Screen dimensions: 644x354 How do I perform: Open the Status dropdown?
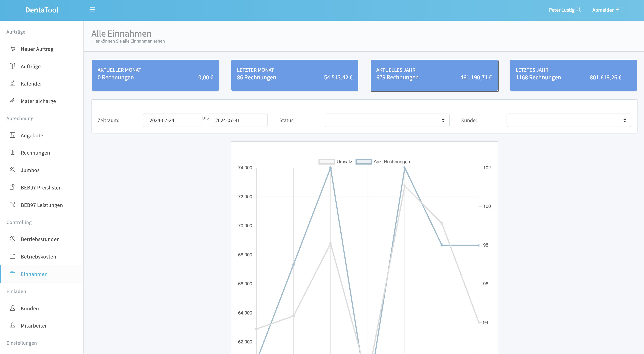coord(387,120)
